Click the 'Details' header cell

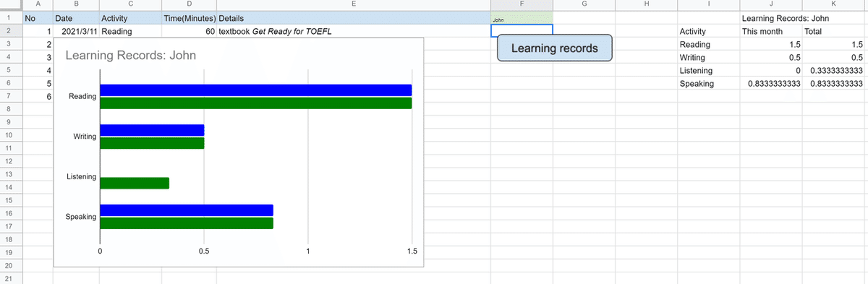pos(353,17)
